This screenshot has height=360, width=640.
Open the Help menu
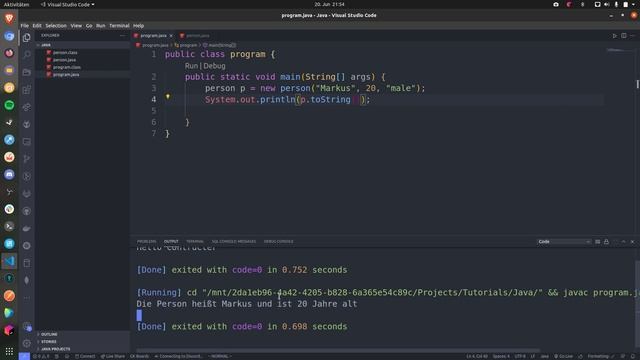point(138,25)
